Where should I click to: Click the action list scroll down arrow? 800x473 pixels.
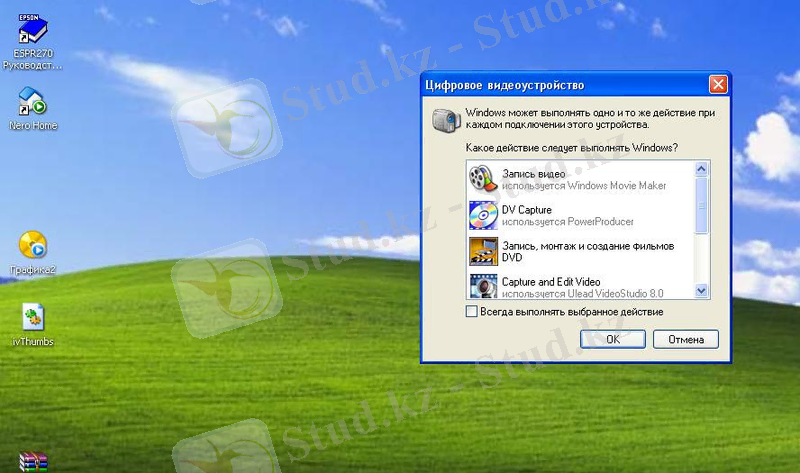702,291
